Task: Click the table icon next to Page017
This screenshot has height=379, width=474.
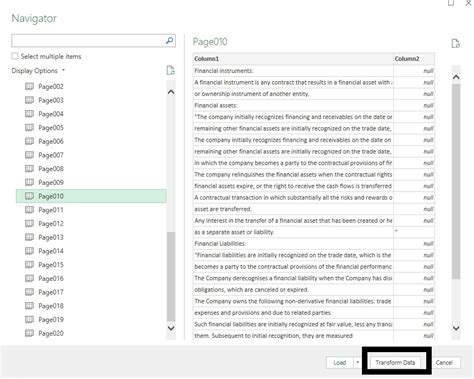Action: (x=29, y=292)
